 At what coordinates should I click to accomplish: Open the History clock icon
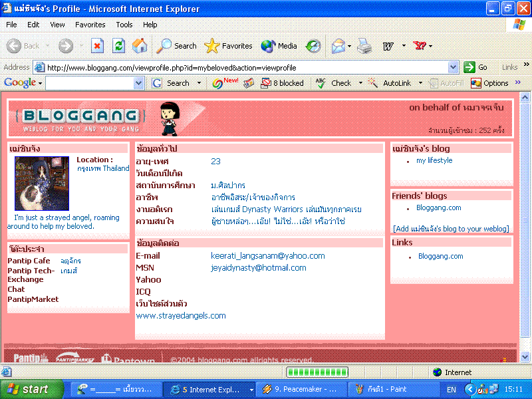point(313,46)
